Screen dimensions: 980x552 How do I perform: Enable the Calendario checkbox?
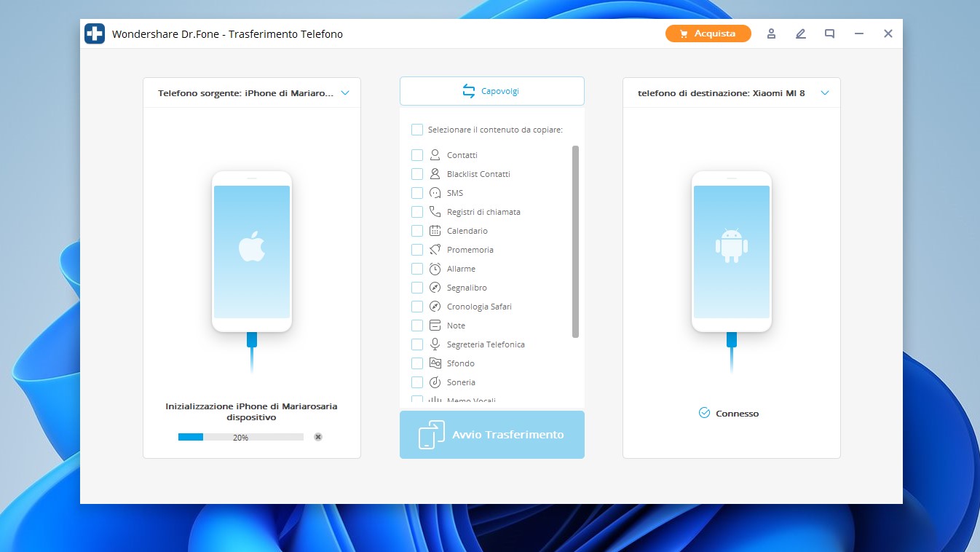tap(417, 231)
